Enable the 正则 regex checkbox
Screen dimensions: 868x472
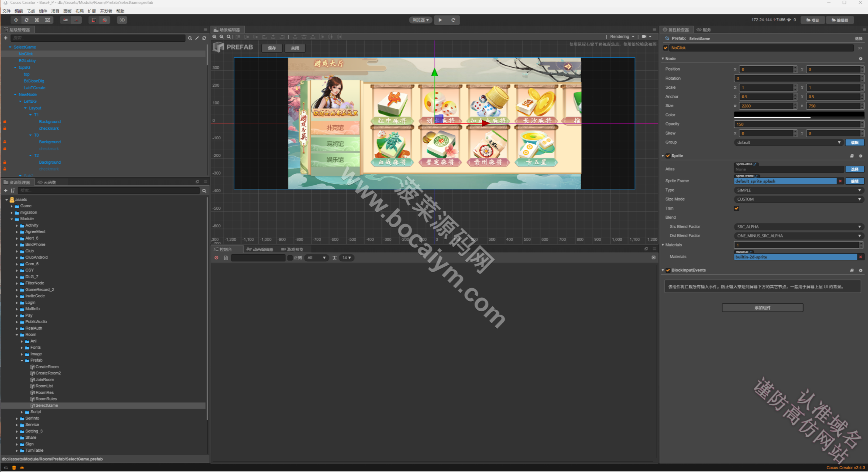pyautogui.click(x=290, y=258)
